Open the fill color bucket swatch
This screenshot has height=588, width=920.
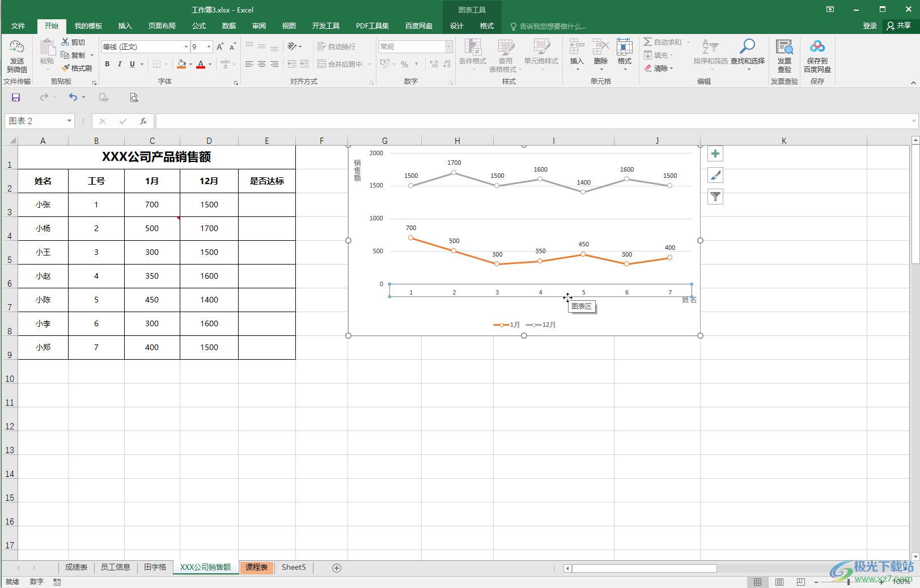point(181,64)
